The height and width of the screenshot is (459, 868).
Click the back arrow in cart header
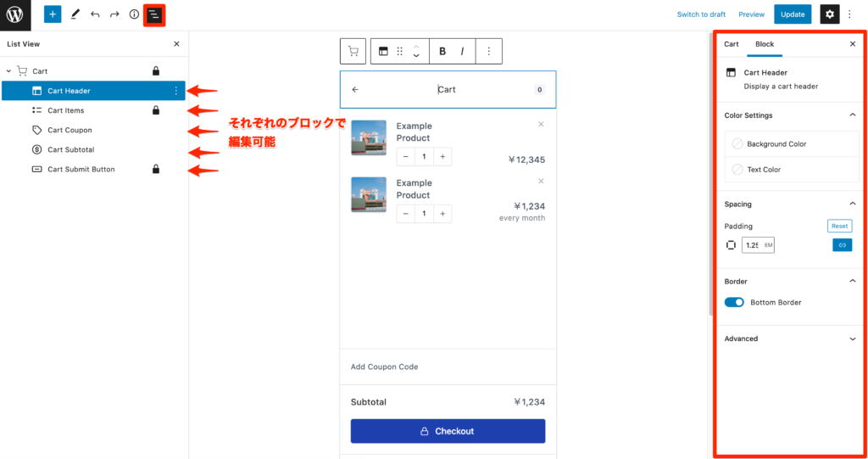355,89
